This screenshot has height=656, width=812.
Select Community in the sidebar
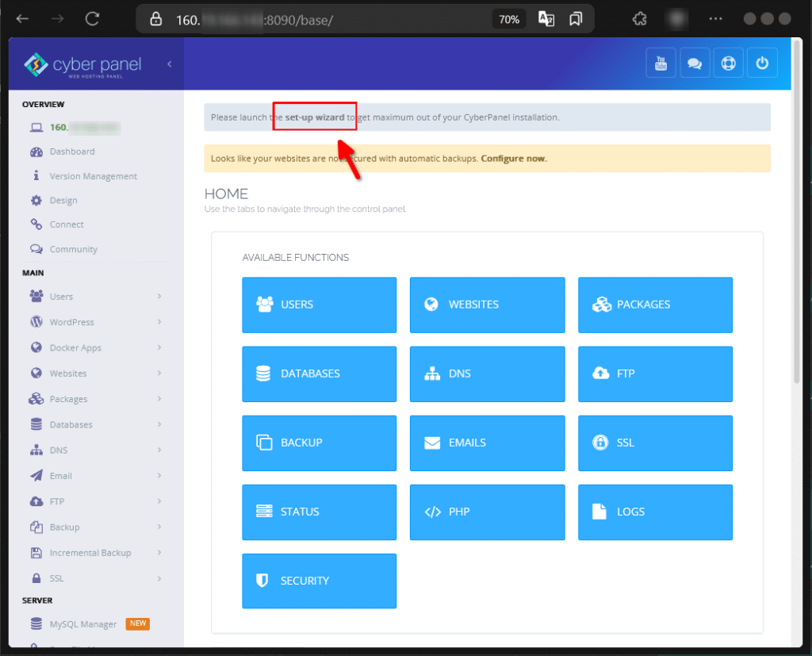click(75, 249)
